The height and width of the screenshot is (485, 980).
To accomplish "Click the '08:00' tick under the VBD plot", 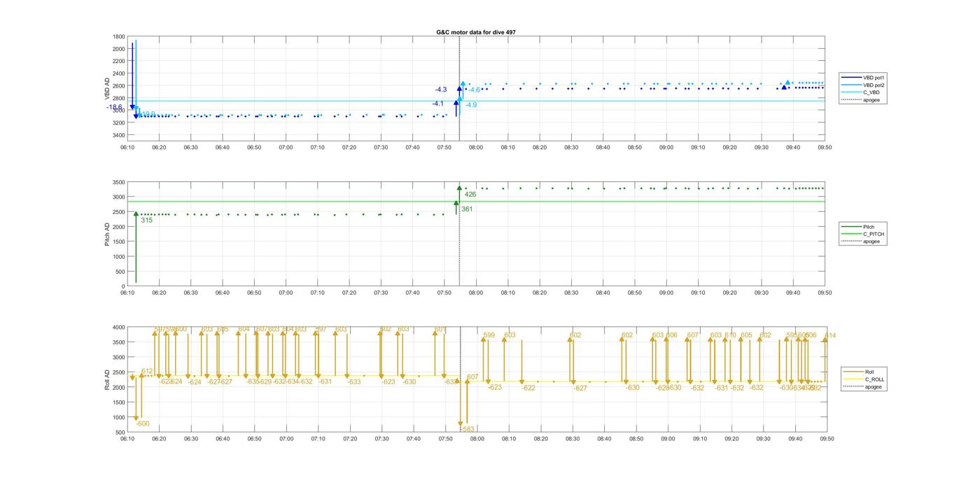I will [476, 148].
